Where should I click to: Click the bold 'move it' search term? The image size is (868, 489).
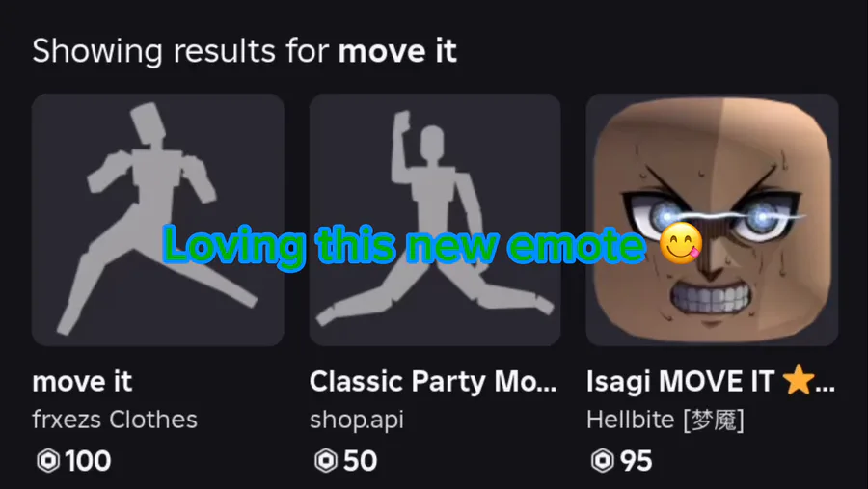[397, 51]
